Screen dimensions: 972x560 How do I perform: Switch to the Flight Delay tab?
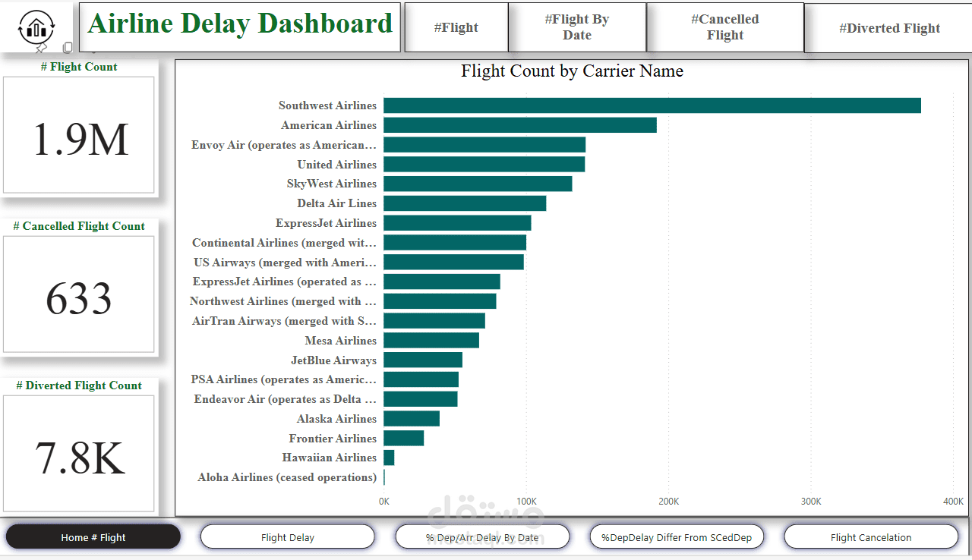pos(288,537)
